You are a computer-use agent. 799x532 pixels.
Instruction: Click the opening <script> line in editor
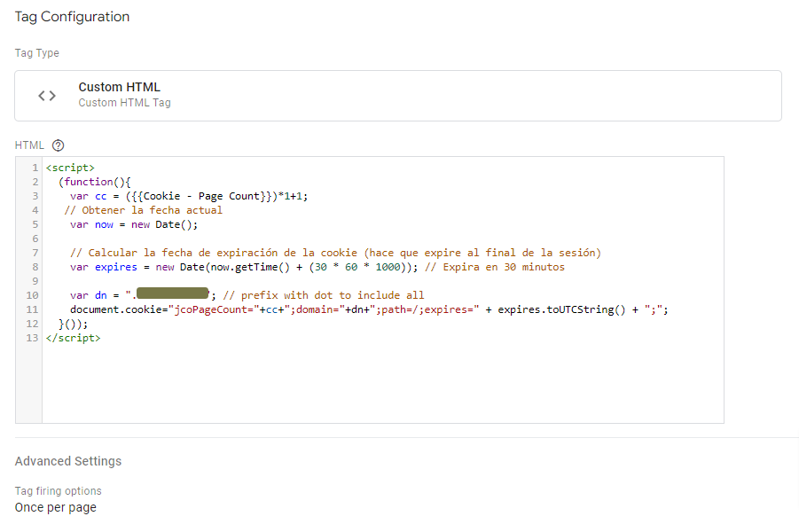pyautogui.click(x=70, y=168)
